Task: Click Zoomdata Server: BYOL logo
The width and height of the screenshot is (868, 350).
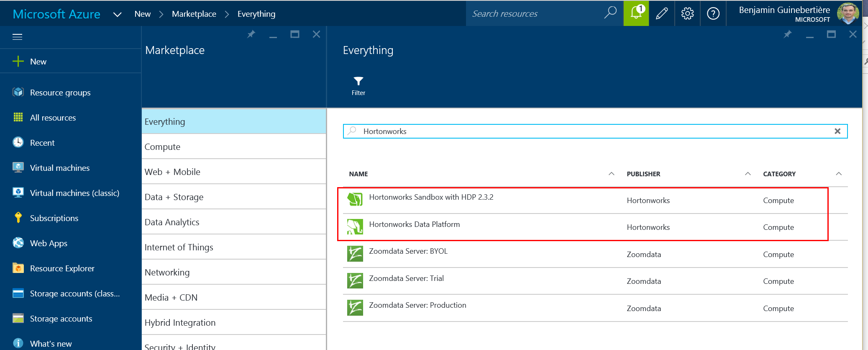Action: [x=355, y=254]
